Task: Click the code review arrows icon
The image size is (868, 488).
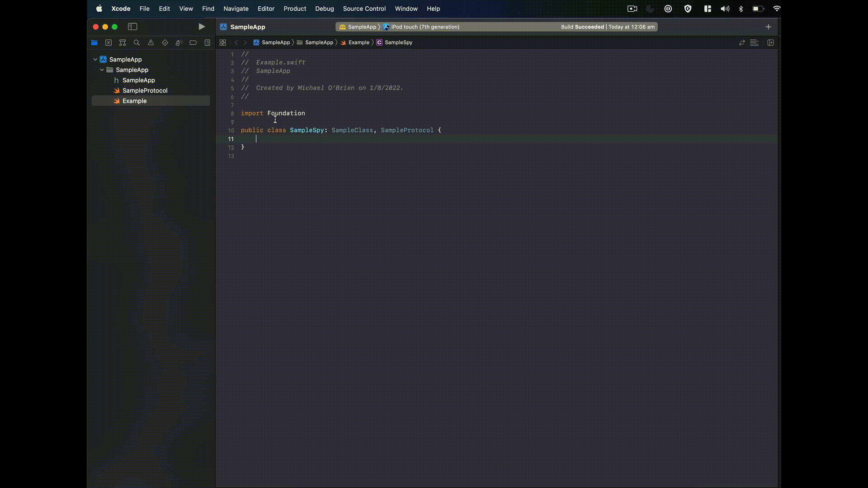Action: click(x=742, y=42)
